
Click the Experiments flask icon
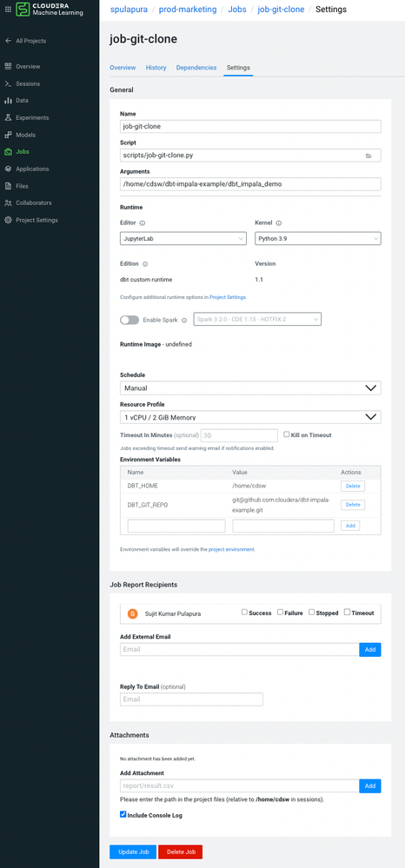coord(8,117)
